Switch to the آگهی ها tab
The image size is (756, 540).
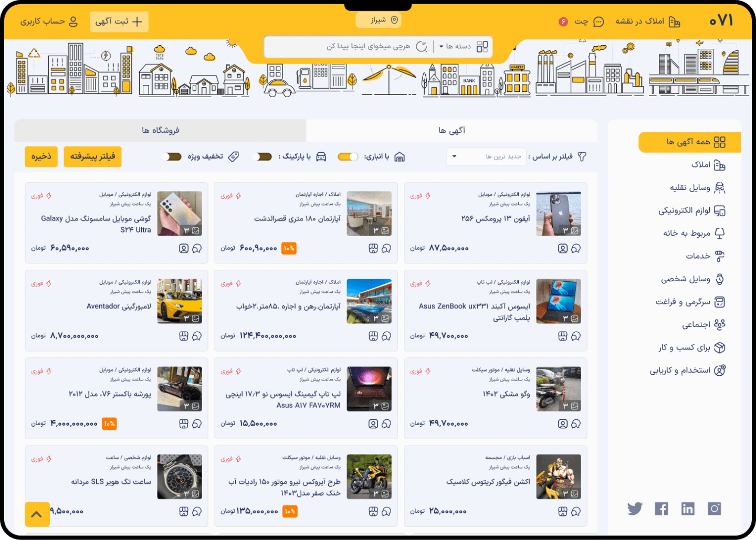point(451,130)
